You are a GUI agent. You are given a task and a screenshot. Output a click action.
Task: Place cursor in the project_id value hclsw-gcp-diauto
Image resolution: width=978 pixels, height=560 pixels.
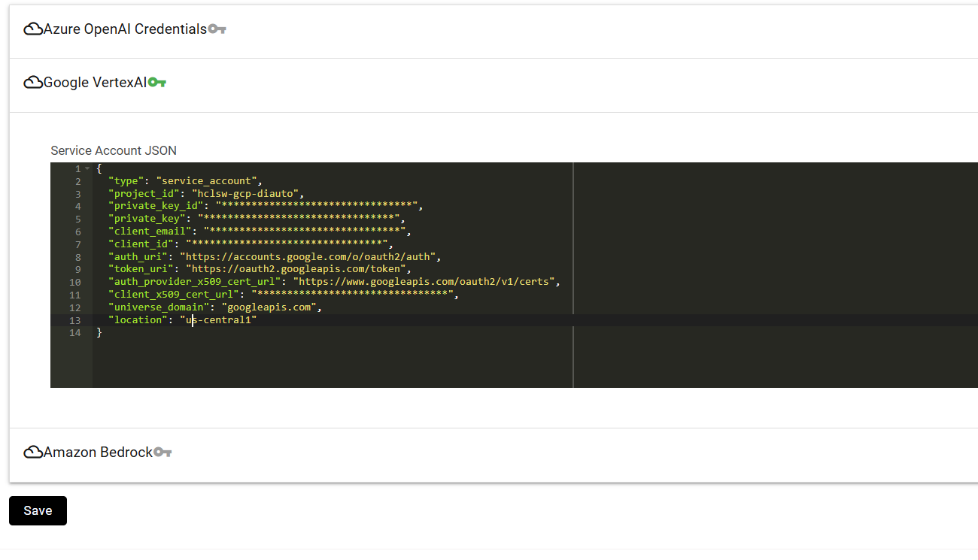click(x=244, y=194)
